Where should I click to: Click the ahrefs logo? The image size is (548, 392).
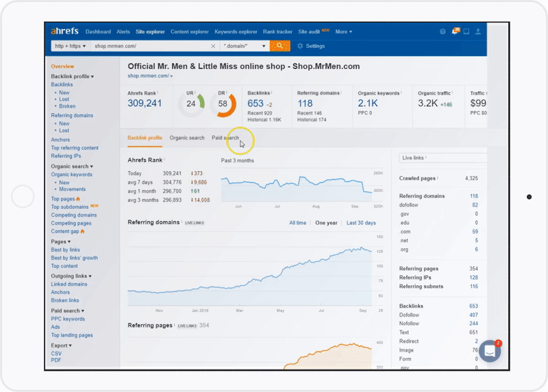coord(64,31)
